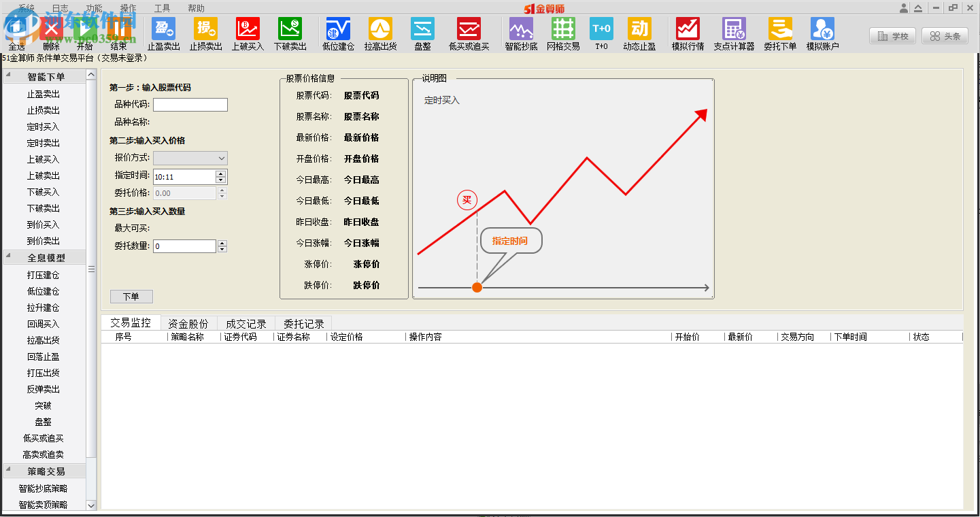Open the 止损卖出 tool

point(205,33)
